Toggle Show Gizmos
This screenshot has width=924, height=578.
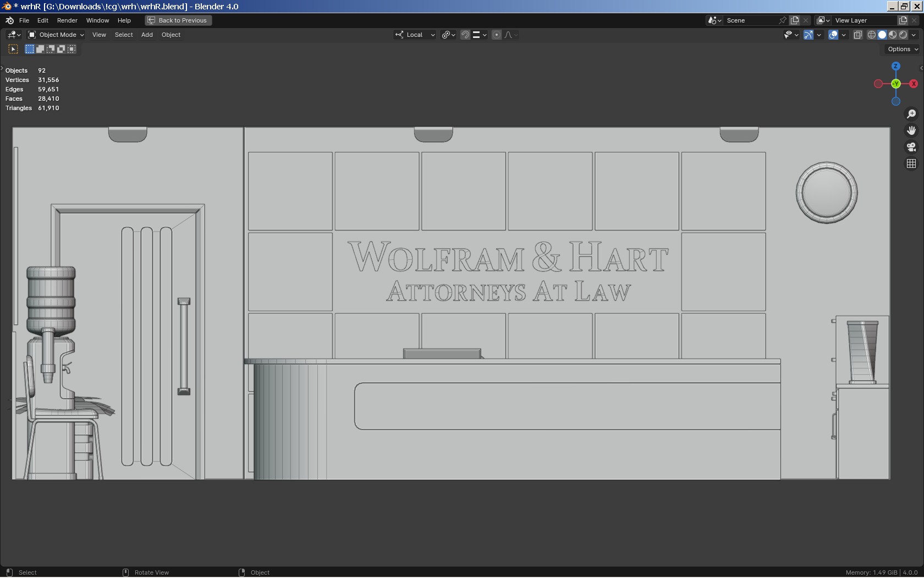[x=809, y=35]
